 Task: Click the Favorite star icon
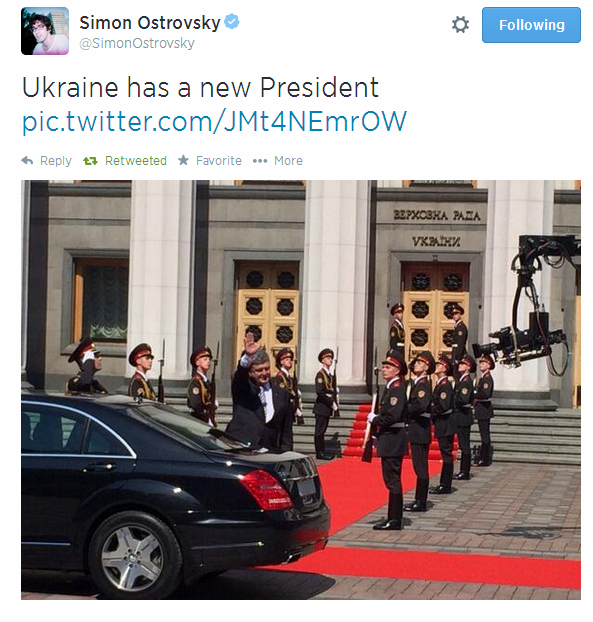click(183, 160)
